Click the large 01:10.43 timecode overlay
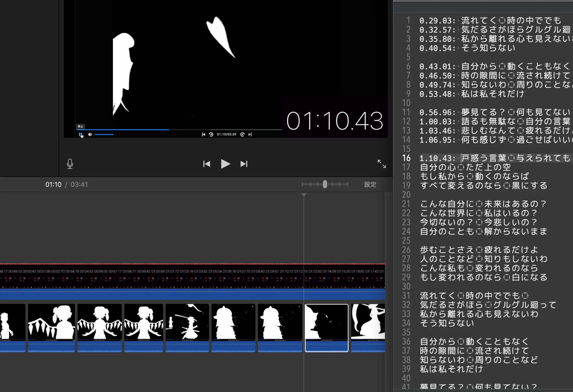 click(x=335, y=121)
